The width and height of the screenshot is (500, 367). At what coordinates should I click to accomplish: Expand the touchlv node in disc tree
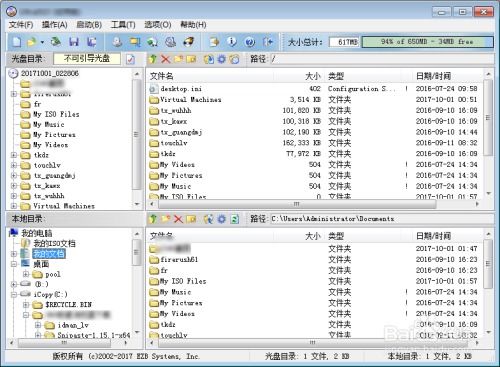point(14,165)
